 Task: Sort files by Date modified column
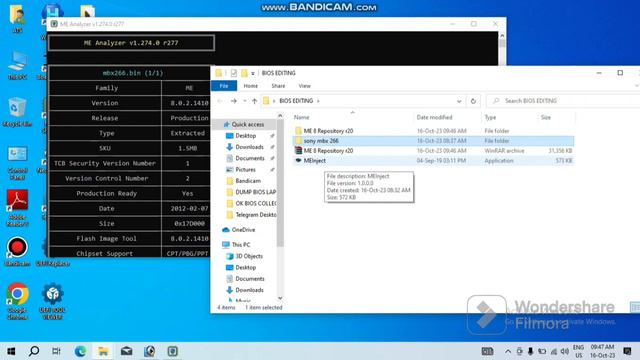click(434, 117)
